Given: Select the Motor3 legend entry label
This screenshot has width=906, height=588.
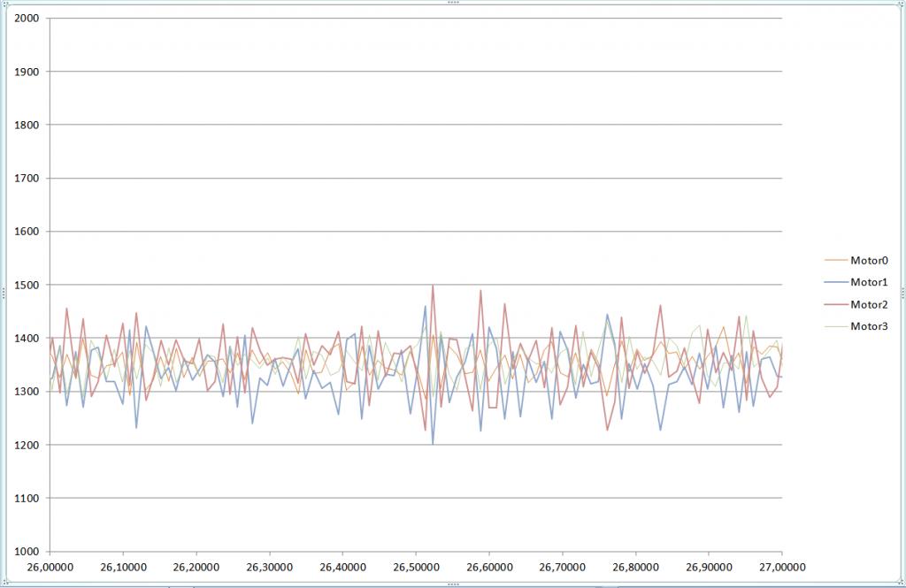Looking at the screenshot, I should (x=869, y=327).
